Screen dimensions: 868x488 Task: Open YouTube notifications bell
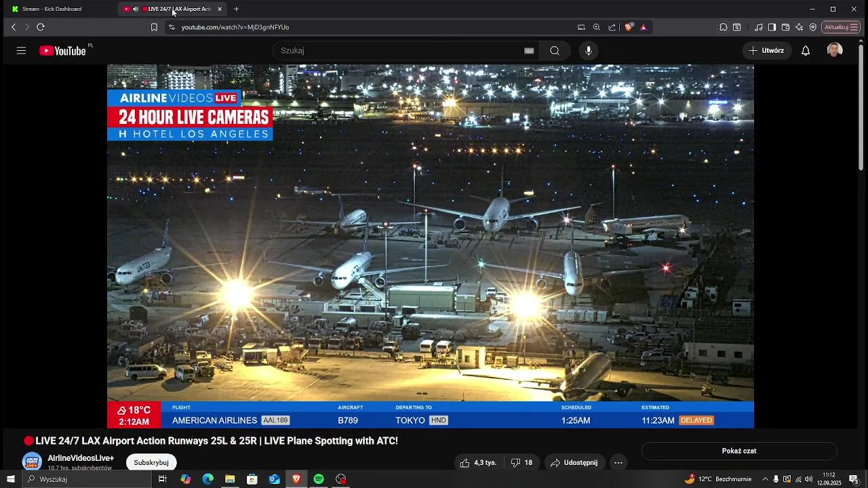pos(806,51)
